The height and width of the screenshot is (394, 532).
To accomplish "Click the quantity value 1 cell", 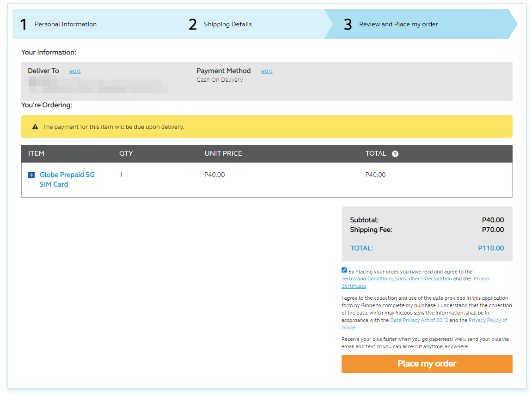I will [121, 175].
